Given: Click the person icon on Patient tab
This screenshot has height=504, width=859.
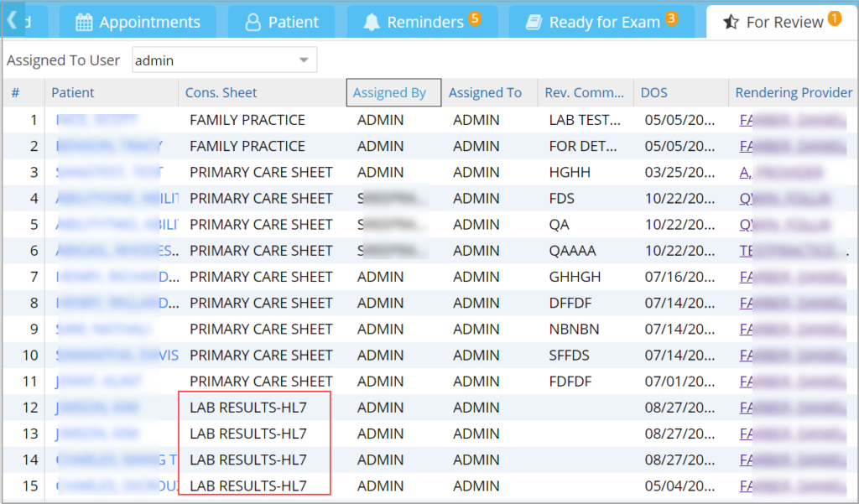Looking at the screenshot, I should point(252,23).
